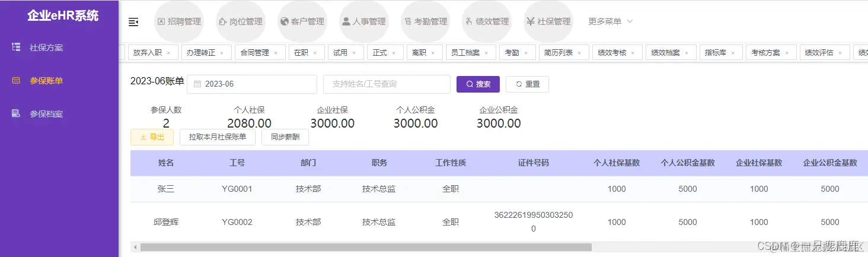Open 考勤管理 top menu
This screenshot has width=868, height=257.
[425, 21]
